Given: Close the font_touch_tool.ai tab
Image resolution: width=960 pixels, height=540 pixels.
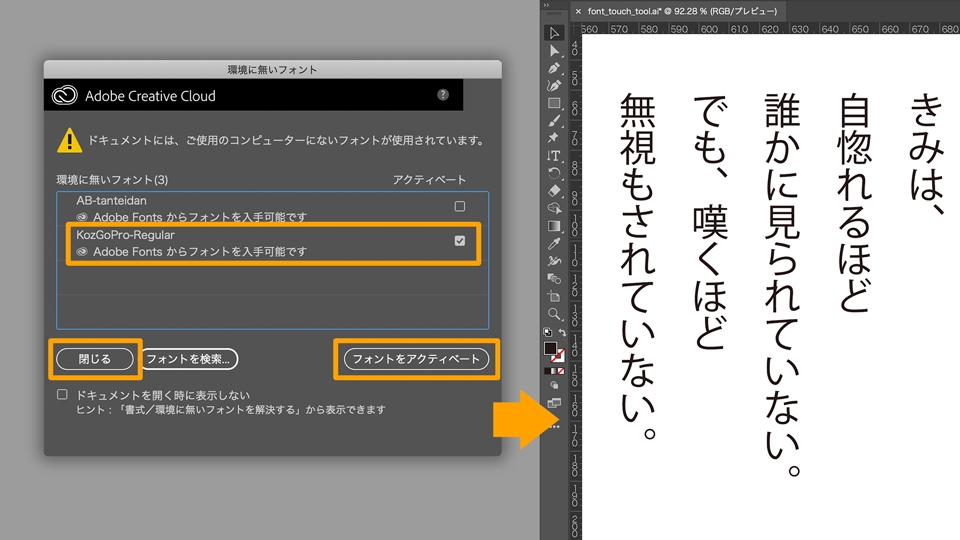Looking at the screenshot, I should point(578,11).
